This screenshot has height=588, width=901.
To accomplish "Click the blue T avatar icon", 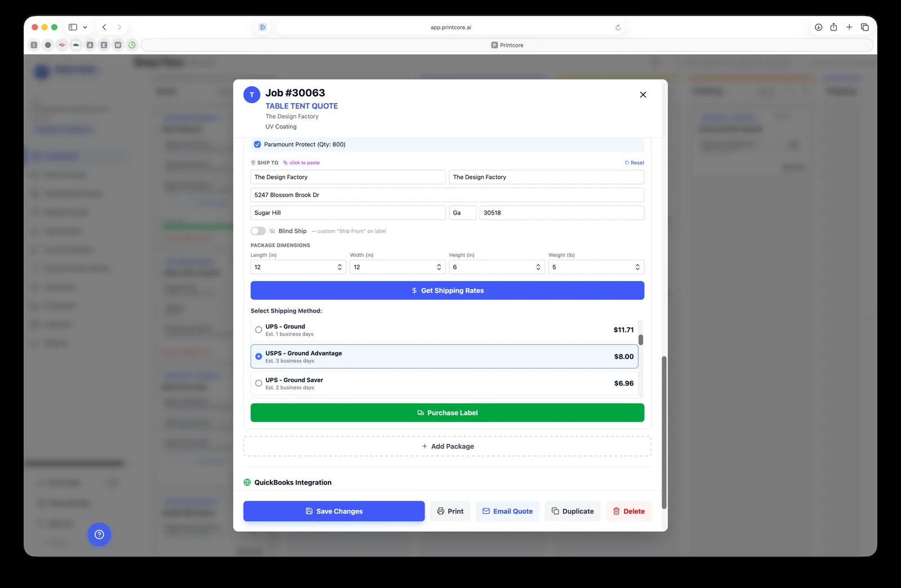I will [252, 95].
